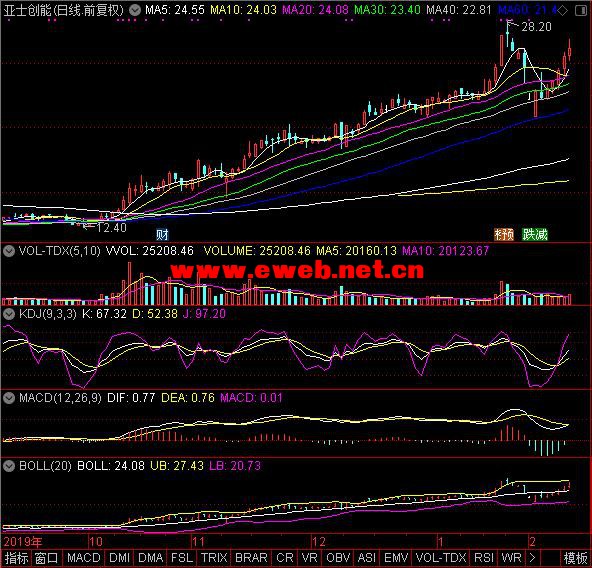Switch to DMI indicator tab
This screenshot has width=592, height=568.
pos(119,558)
